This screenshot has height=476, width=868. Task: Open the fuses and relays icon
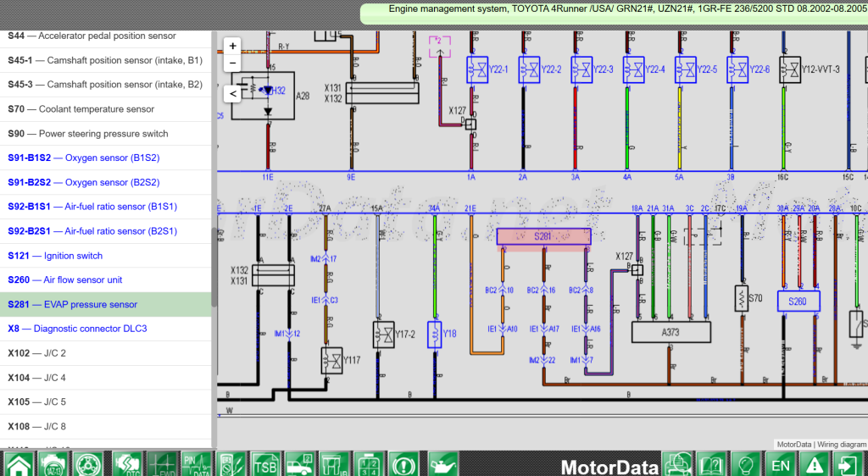tap(334, 464)
